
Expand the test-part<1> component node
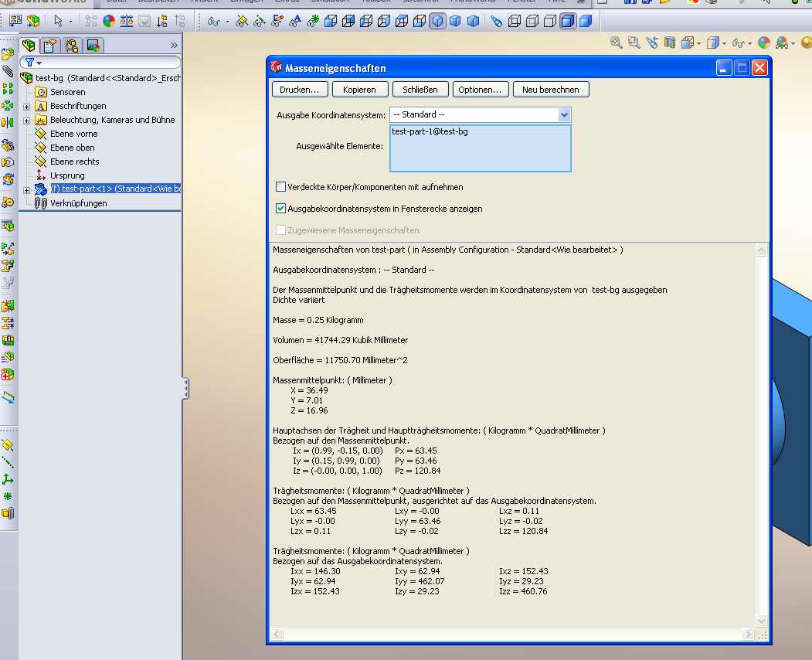click(27, 190)
